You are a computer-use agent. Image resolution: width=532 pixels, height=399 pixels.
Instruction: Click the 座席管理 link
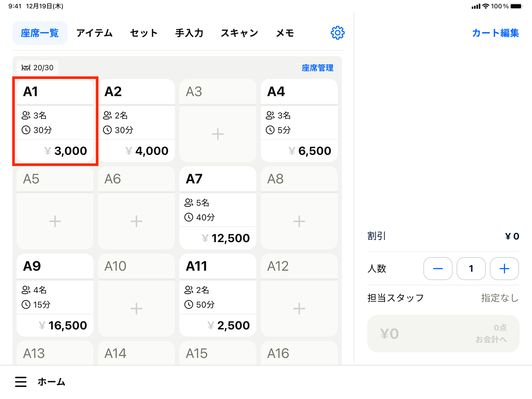(x=317, y=68)
